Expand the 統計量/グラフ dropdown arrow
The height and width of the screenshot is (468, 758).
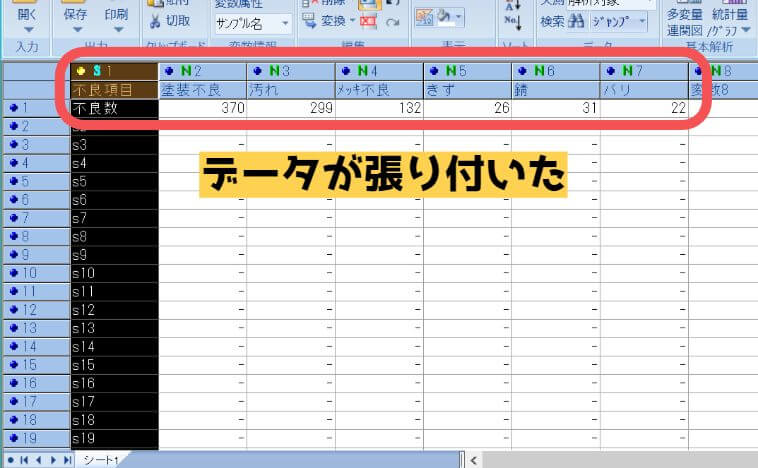point(746,30)
